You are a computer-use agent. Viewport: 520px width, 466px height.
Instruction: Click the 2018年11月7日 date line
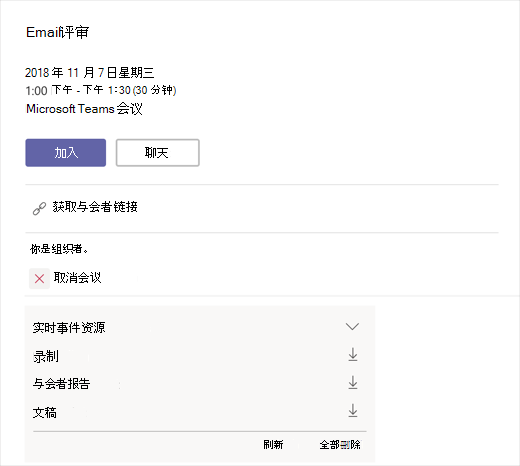click(x=90, y=72)
